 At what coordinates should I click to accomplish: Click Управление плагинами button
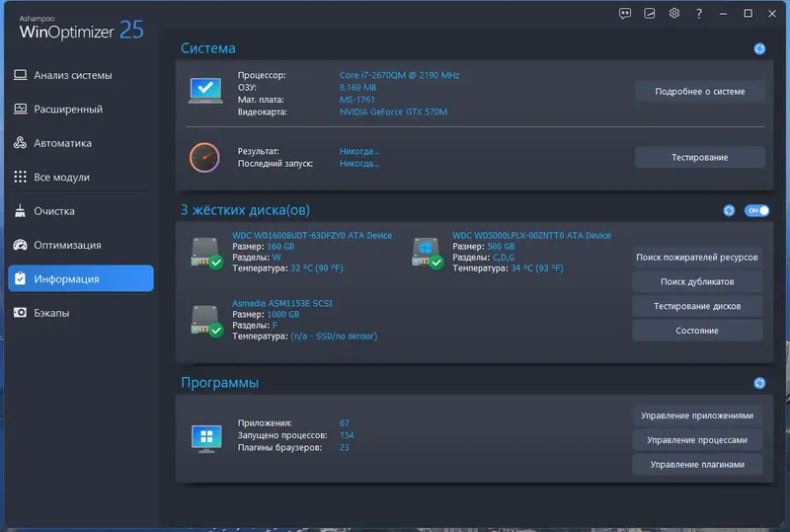pyautogui.click(x=697, y=465)
